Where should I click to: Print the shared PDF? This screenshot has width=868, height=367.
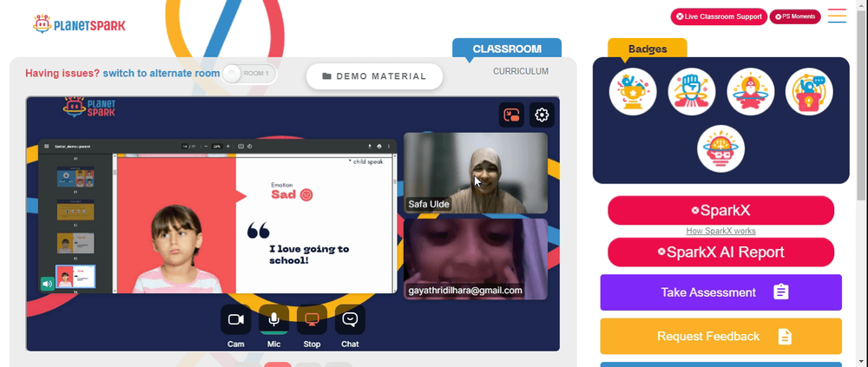pos(379,147)
